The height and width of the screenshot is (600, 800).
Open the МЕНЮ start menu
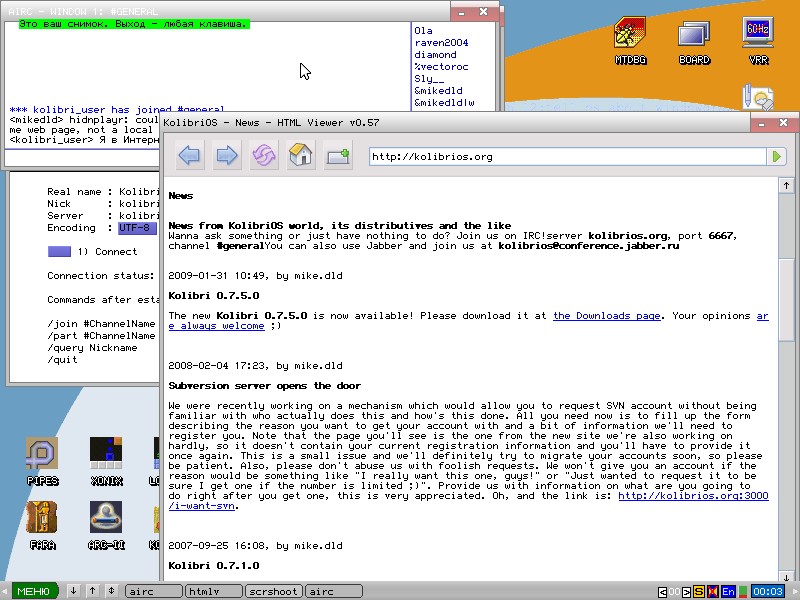point(32,591)
